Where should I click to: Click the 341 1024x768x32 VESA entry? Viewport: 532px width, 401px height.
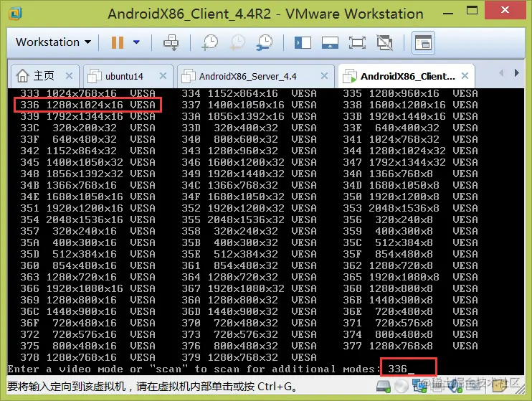click(410, 139)
